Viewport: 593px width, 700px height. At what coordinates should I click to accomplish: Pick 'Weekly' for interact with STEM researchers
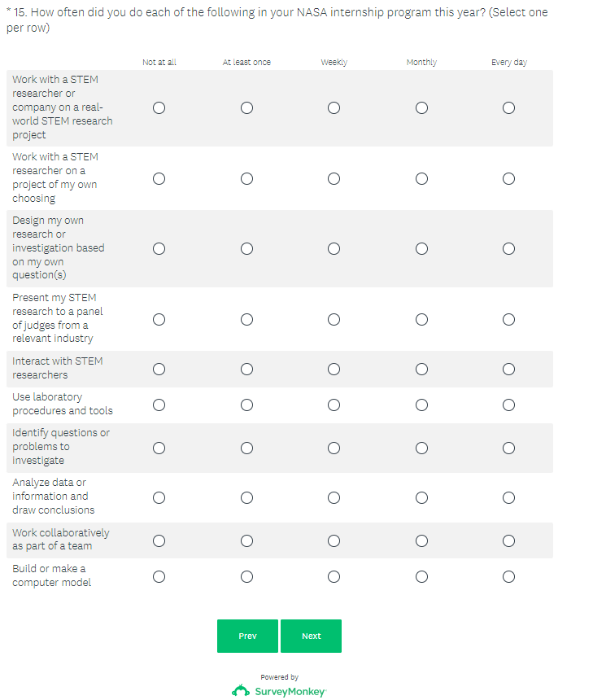click(x=334, y=369)
